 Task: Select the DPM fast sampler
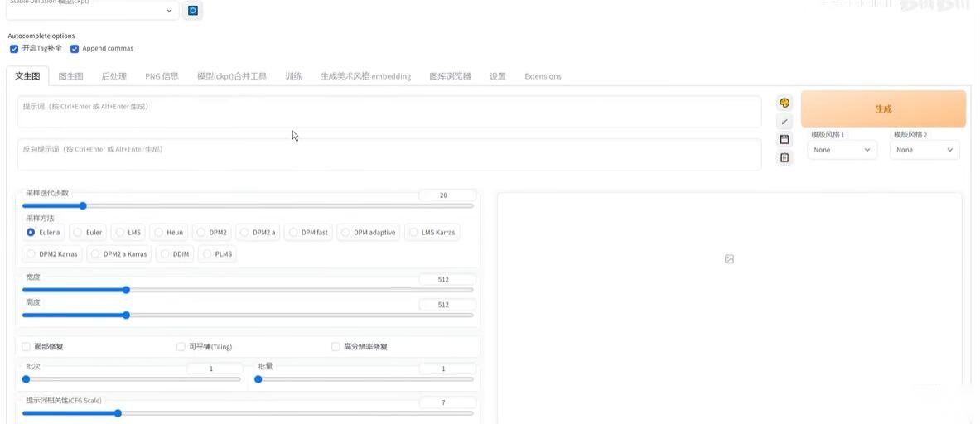tap(308, 233)
